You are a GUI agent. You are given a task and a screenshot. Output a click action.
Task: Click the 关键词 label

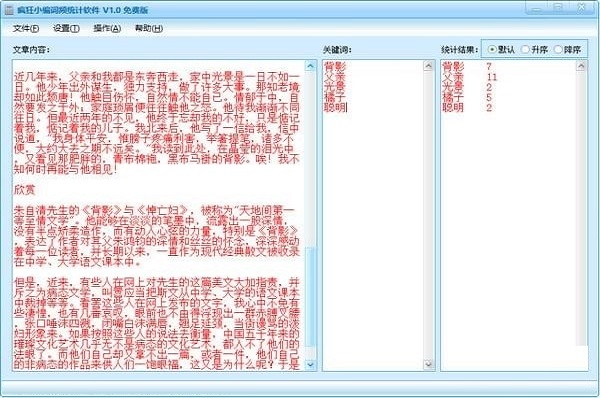[337, 50]
